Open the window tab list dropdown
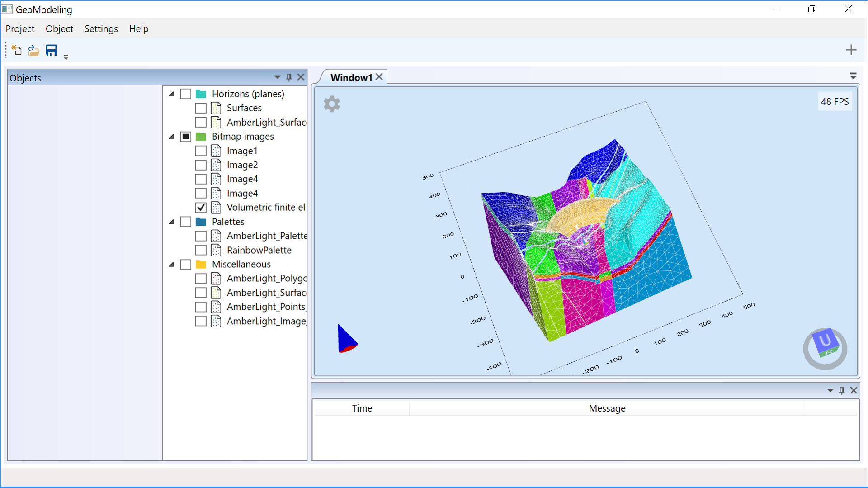Image resolution: width=868 pixels, height=488 pixels. (x=853, y=76)
